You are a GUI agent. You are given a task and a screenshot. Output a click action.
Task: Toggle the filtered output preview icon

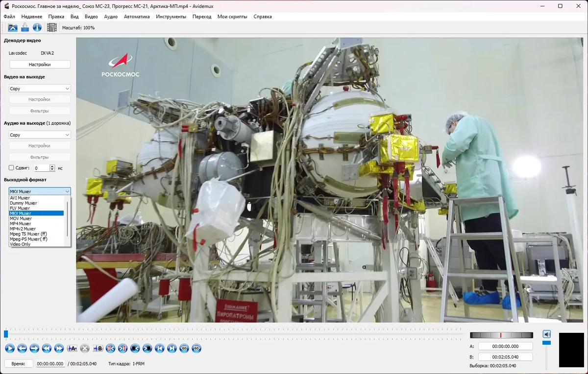click(x=52, y=28)
